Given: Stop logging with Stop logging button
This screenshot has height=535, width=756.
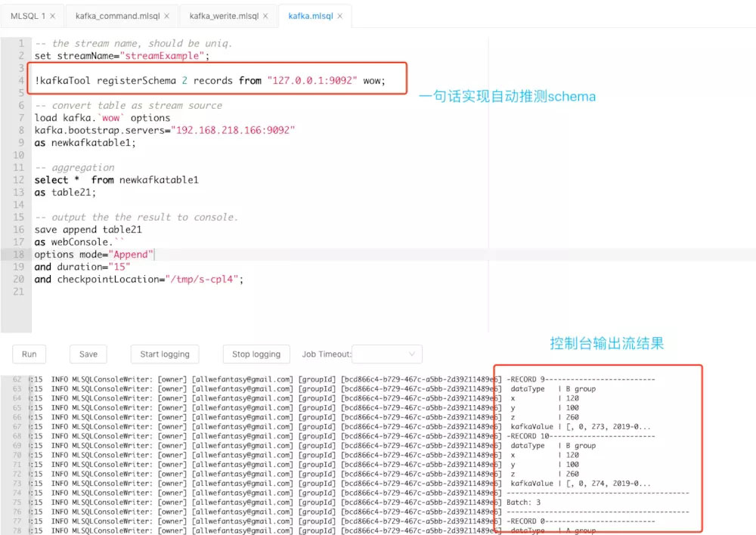Looking at the screenshot, I should [256, 354].
